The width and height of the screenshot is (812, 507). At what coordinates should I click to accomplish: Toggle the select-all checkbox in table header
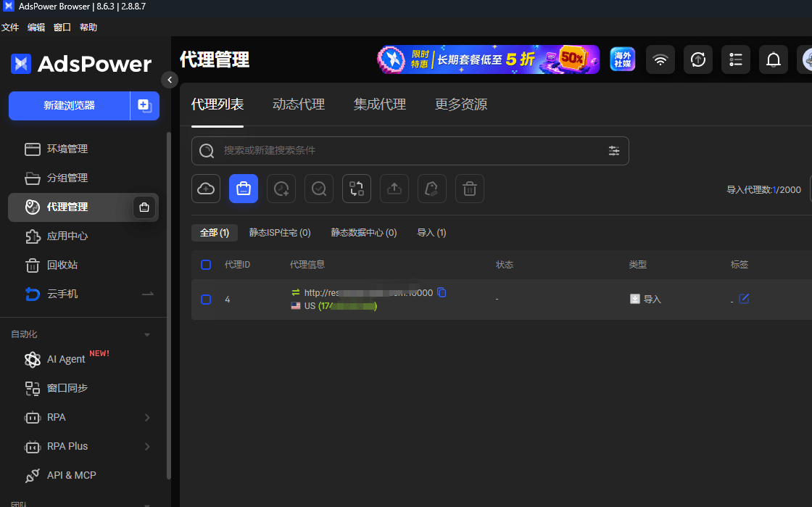206,265
